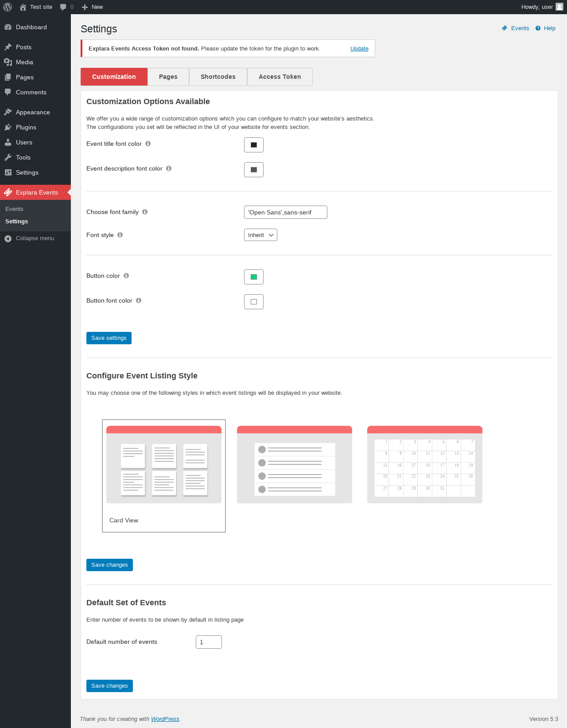Image resolution: width=567 pixels, height=728 pixels.
Task: Click the Card View label
Action: (124, 520)
